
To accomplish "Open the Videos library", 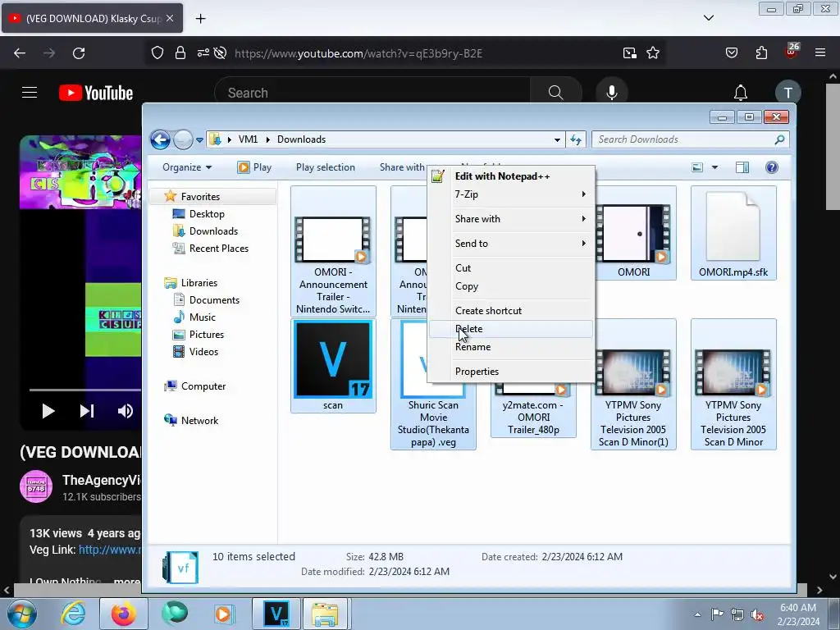I will tap(203, 351).
